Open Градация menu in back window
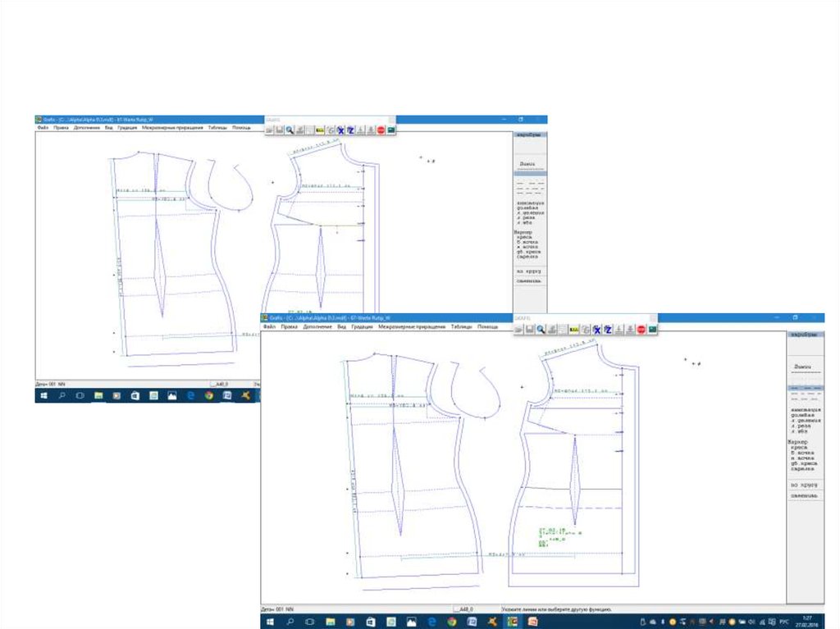The height and width of the screenshot is (629, 840). click(x=127, y=127)
